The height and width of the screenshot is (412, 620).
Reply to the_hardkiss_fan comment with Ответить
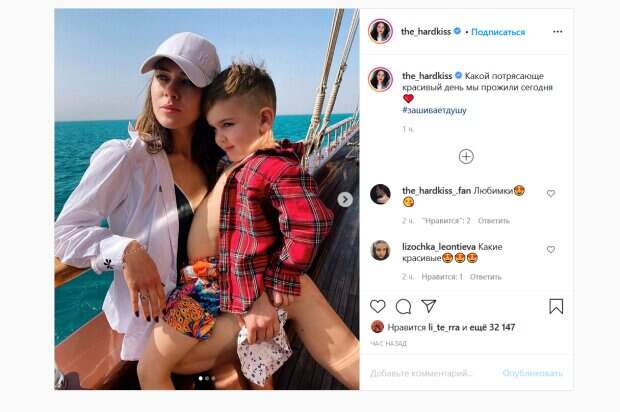[x=493, y=221]
